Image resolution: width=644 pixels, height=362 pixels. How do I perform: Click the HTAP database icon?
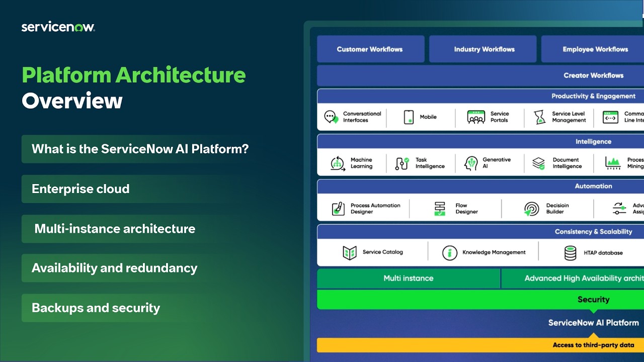(570, 253)
